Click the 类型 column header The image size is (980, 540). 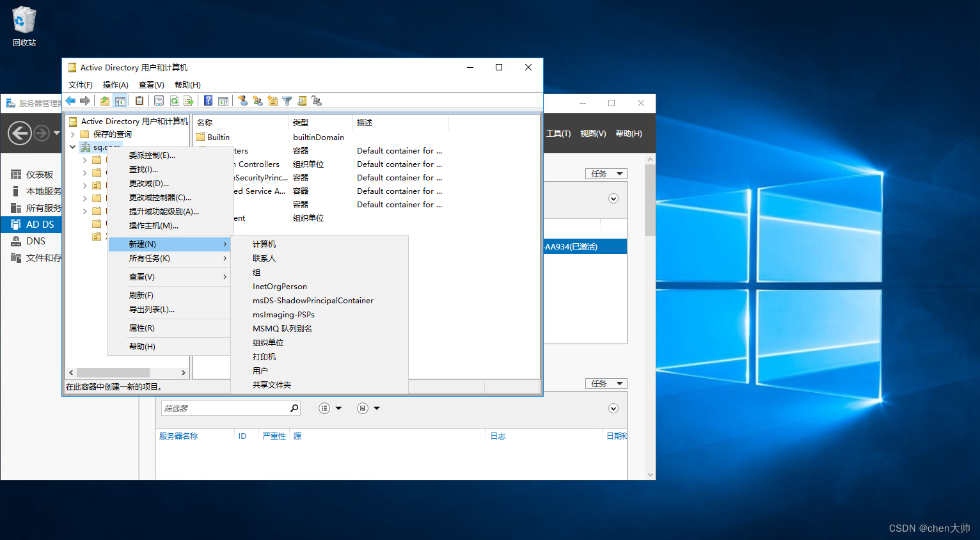coord(321,123)
